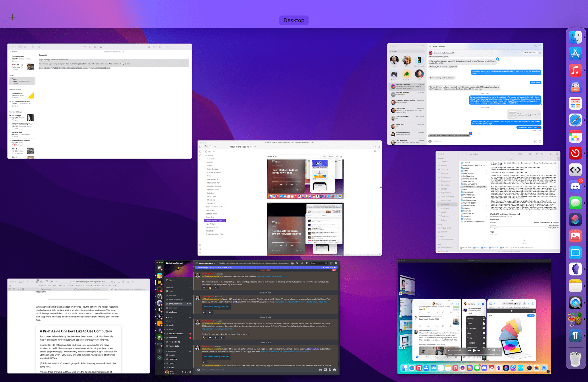Add a new desktop with plus button

12,17
